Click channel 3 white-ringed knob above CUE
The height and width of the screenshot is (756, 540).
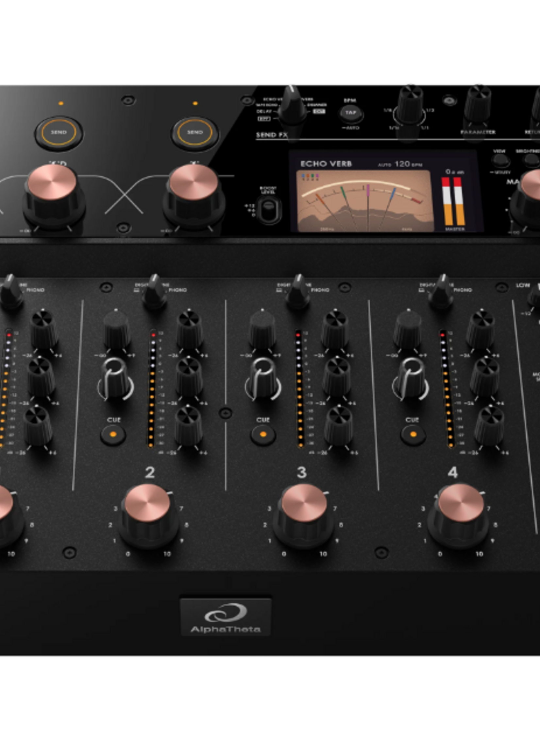263,379
